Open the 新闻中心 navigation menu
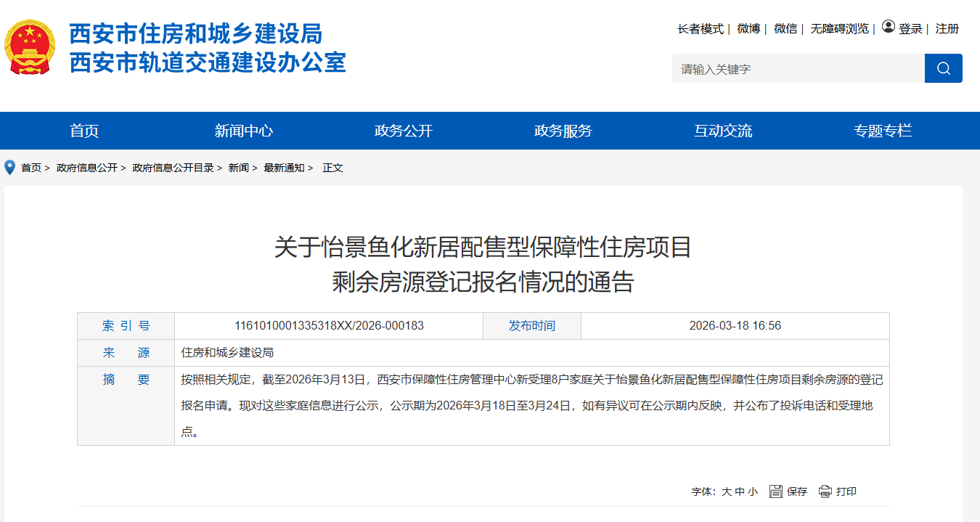Viewport: 980px width, 522px height. click(x=244, y=131)
